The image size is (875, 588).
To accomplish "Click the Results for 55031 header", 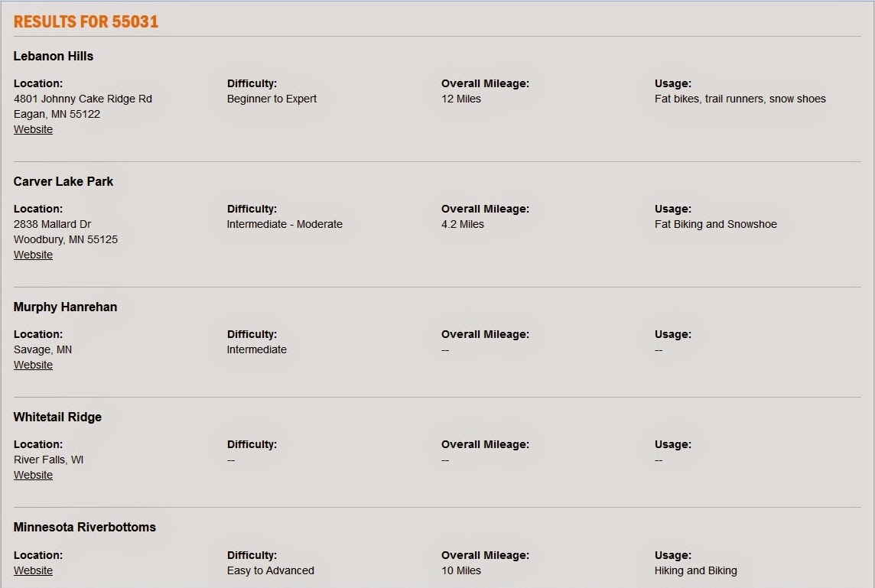I will [x=86, y=21].
